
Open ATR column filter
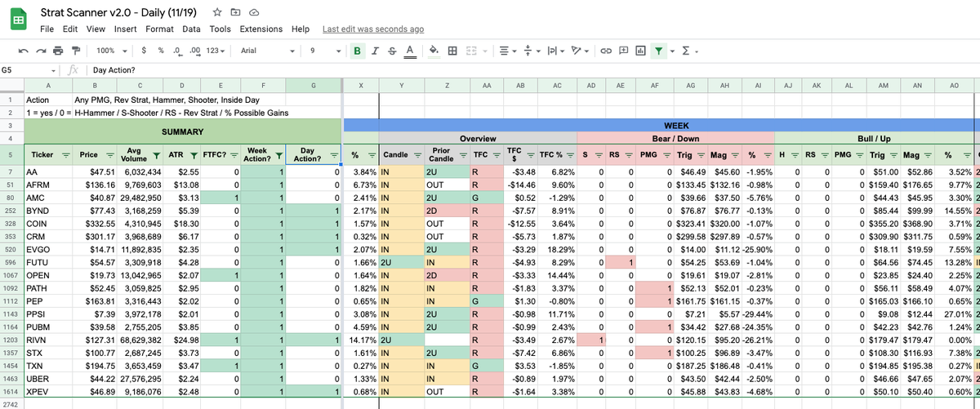[194, 155]
